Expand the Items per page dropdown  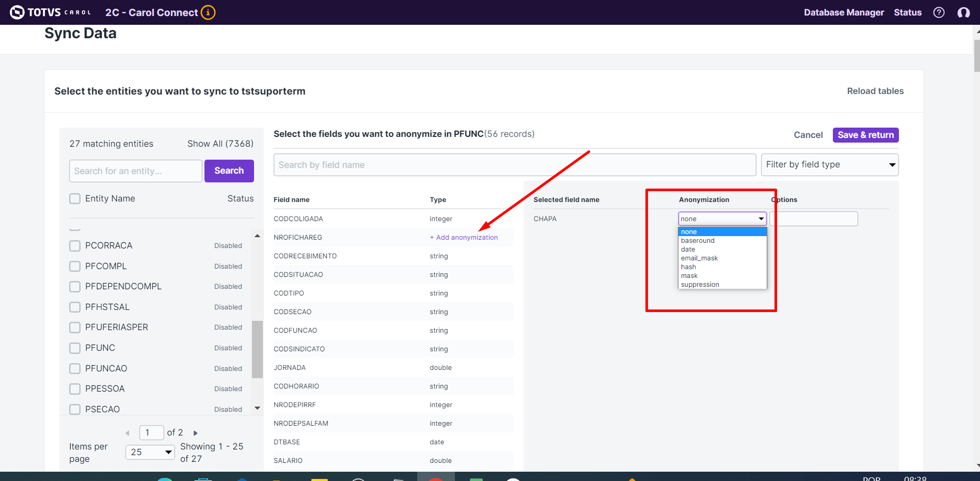click(x=150, y=452)
